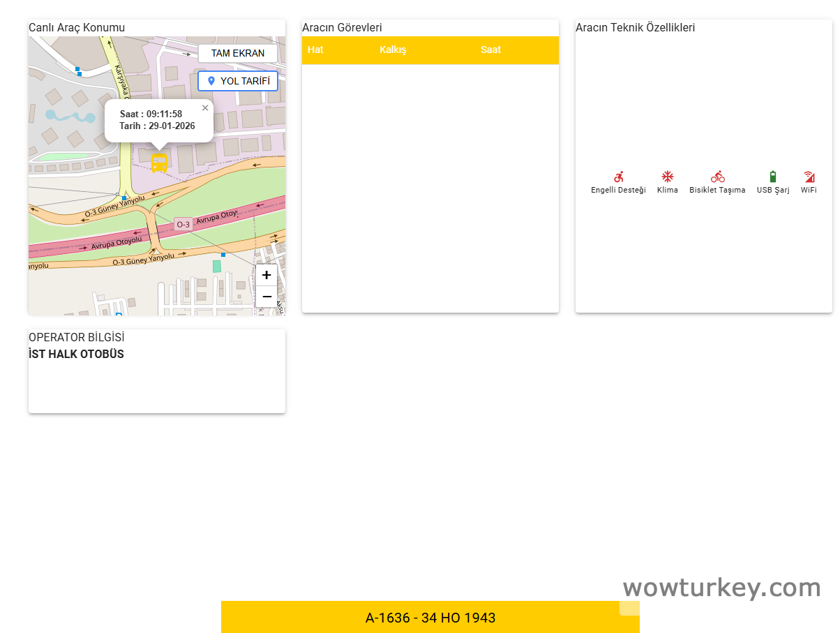The height and width of the screenshot is (633, 840).
Task: Close the Saat and Tarih popup
Action: tap(205, 107)
